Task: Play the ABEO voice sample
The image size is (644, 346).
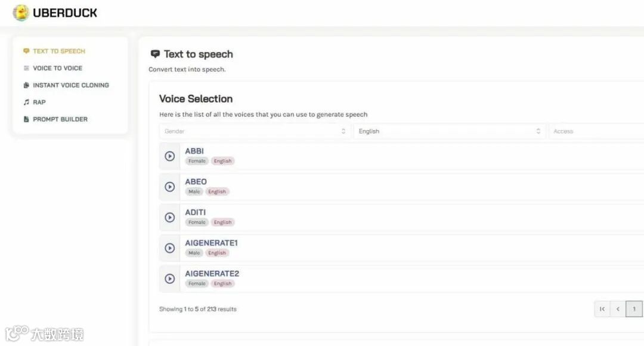Action: tap(170, 187)
